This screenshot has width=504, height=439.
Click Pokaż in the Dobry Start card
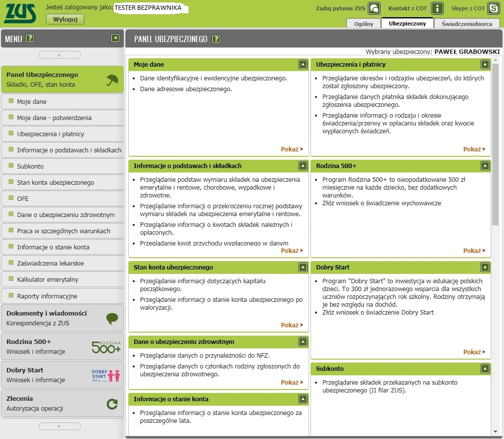[475, 352]
